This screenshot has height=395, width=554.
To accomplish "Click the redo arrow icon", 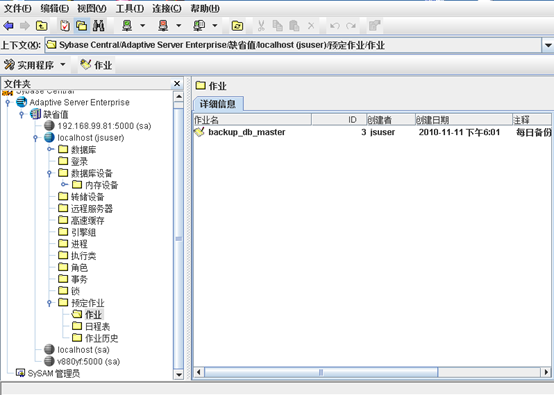I will click(351, 26).
